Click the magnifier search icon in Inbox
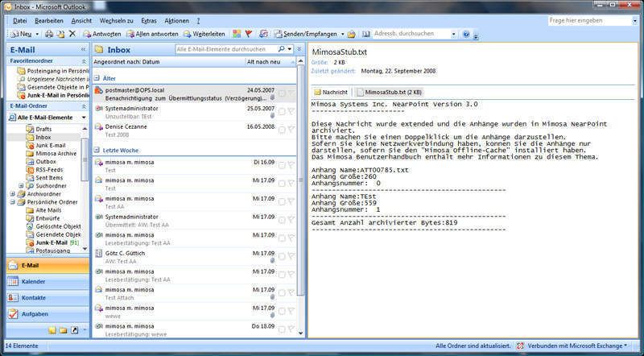Viewport: 644px width, 356px height. click(281, 49)
